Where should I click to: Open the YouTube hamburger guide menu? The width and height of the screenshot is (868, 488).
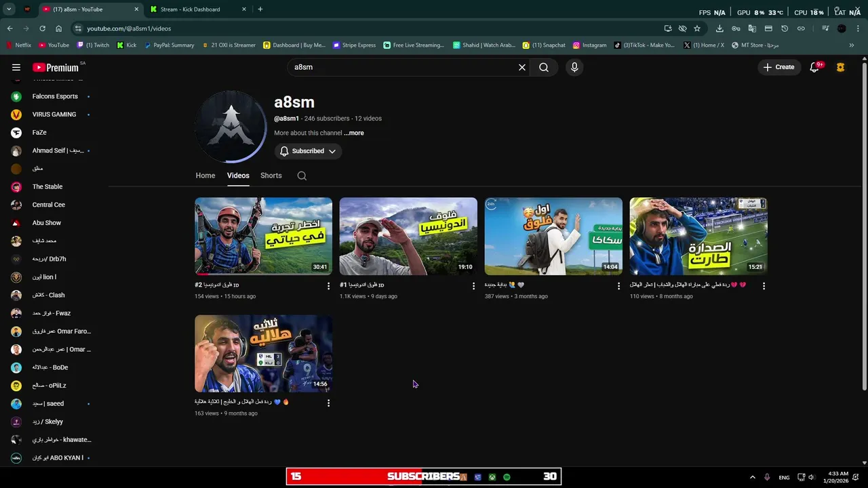coord(16,67)
